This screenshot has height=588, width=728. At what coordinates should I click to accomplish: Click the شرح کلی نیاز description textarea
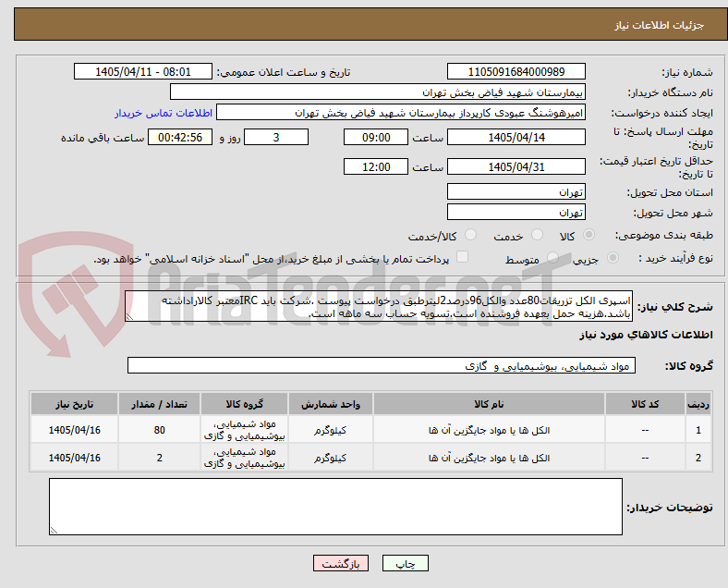379,307
